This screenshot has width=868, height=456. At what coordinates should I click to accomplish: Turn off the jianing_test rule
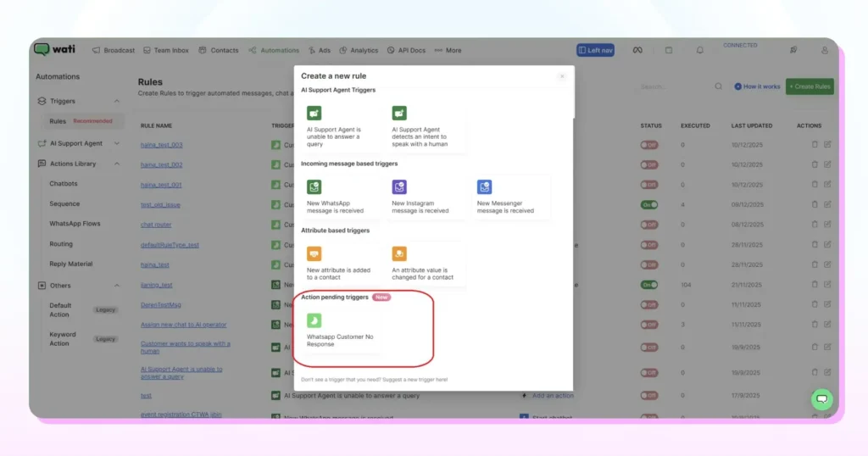(649, 285)
